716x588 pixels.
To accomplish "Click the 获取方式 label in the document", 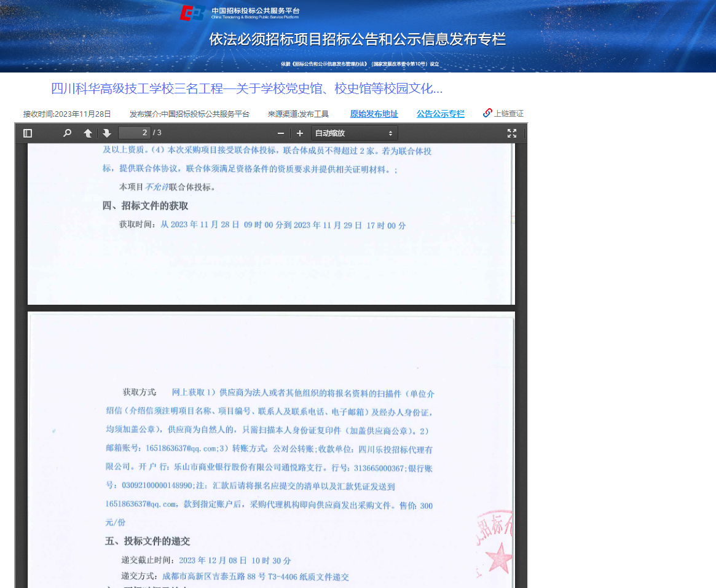I will click(140, 392).
